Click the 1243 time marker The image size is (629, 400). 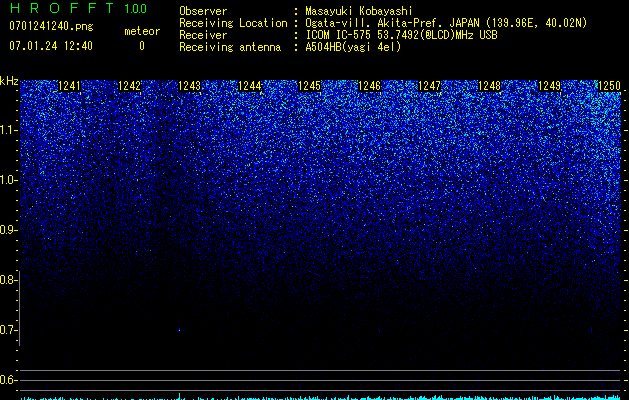pos(189,86)
